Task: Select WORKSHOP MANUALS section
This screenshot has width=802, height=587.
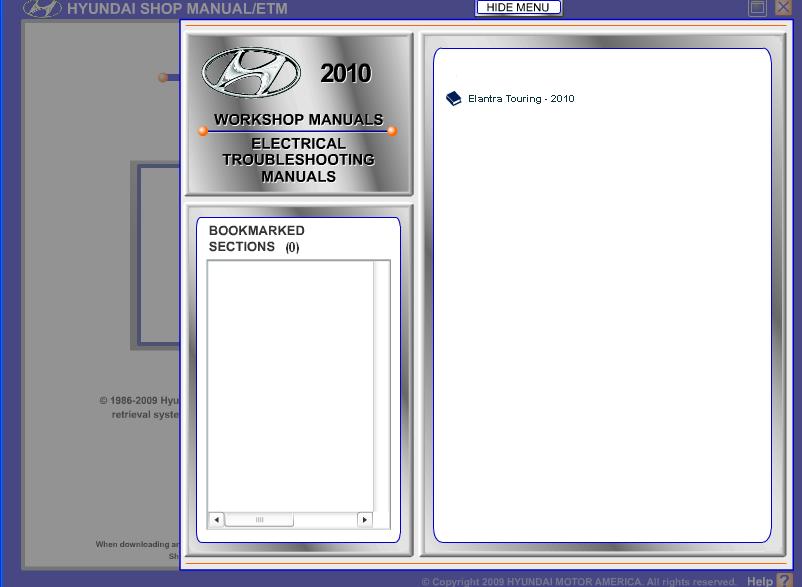Action: pos(299,119)
